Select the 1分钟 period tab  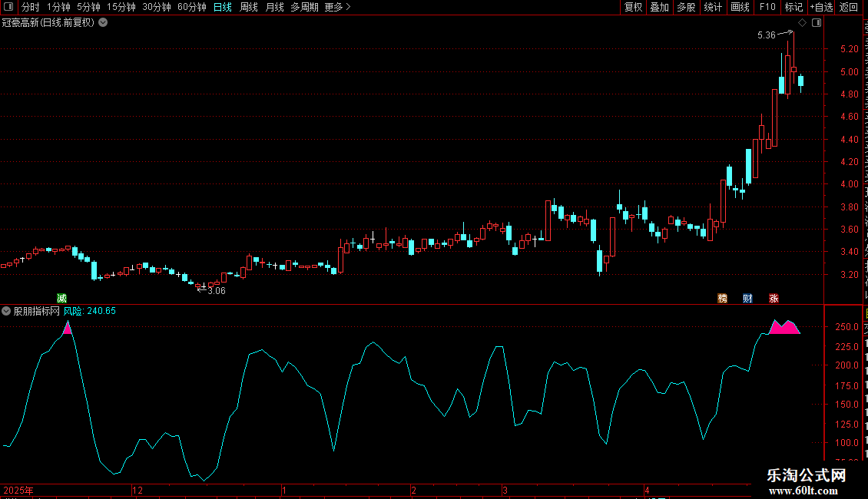58,7
